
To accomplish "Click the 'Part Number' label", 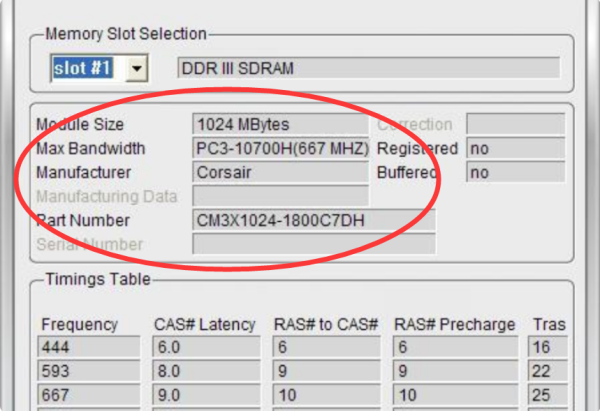I will tap(83, 220).
